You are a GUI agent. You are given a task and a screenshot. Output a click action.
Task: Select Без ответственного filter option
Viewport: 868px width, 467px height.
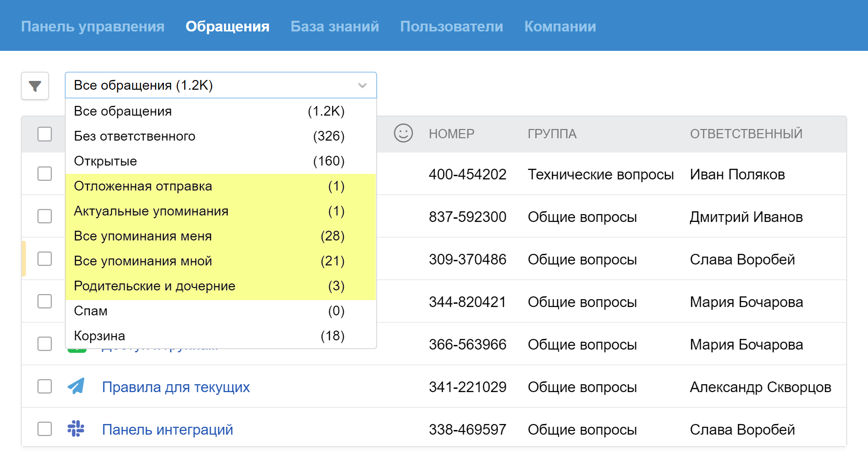[x=221, y=136]
